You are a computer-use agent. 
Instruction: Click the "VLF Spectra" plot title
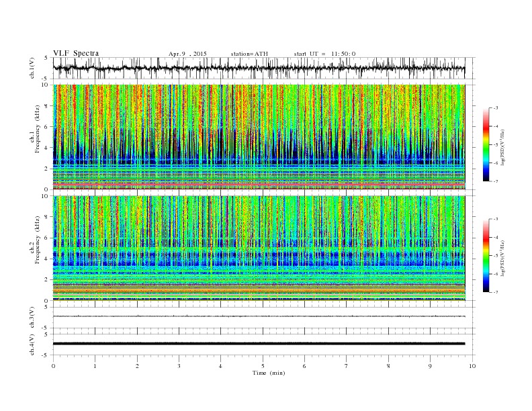[x=76, y=53]
